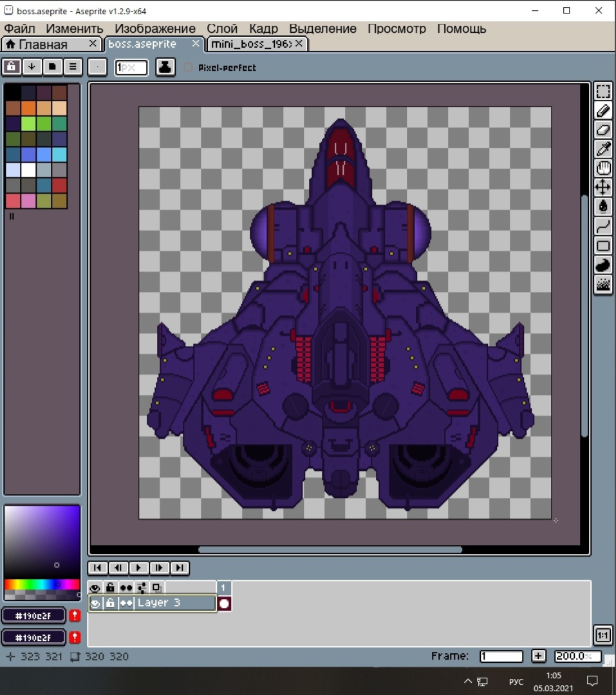Image resolution: width=616 pixels, height=695 pixels.
Task: Hide Layer 3 with eye icon
Action: click(x=95, y=604)
